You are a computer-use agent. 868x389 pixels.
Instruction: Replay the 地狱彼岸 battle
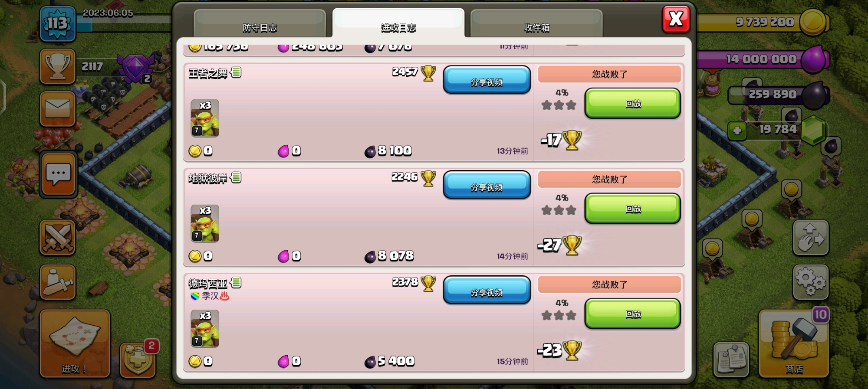pos(633,209)
